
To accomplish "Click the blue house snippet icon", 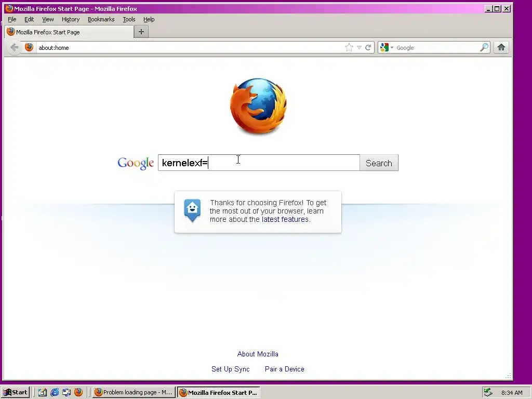I will point(192,210).
